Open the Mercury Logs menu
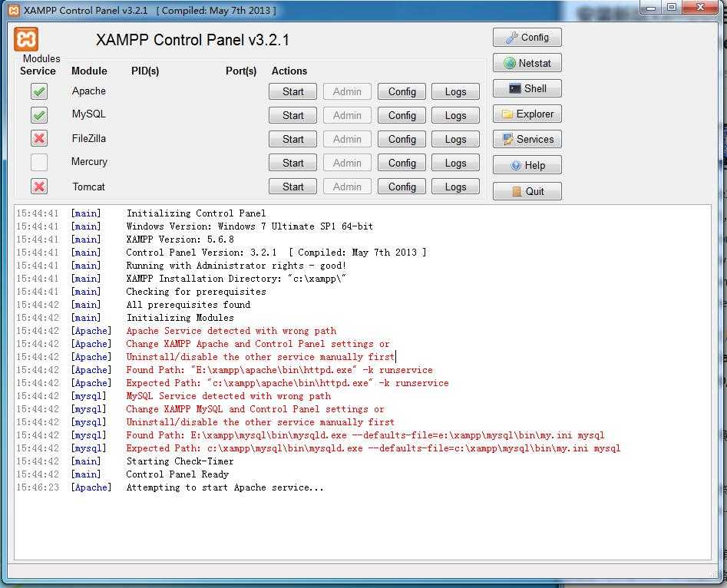The height and width of the screenshot is (588, 727). pyautogui.click(x=455, y=164)
